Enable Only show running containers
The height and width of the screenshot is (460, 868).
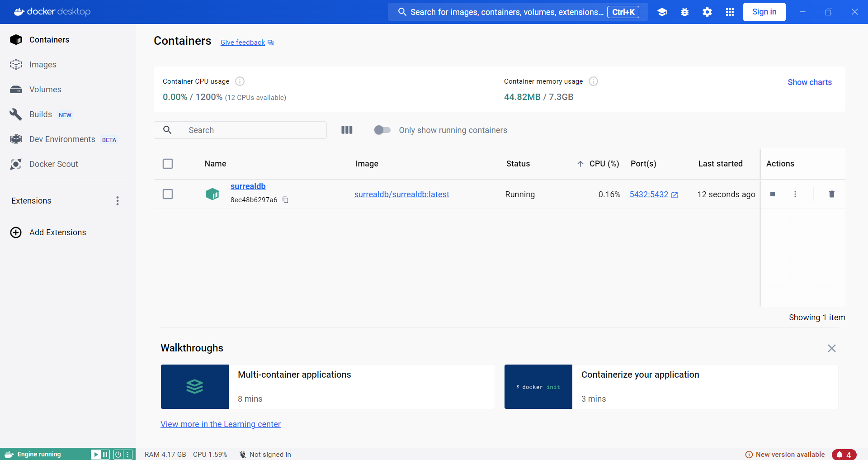[382, 130]
